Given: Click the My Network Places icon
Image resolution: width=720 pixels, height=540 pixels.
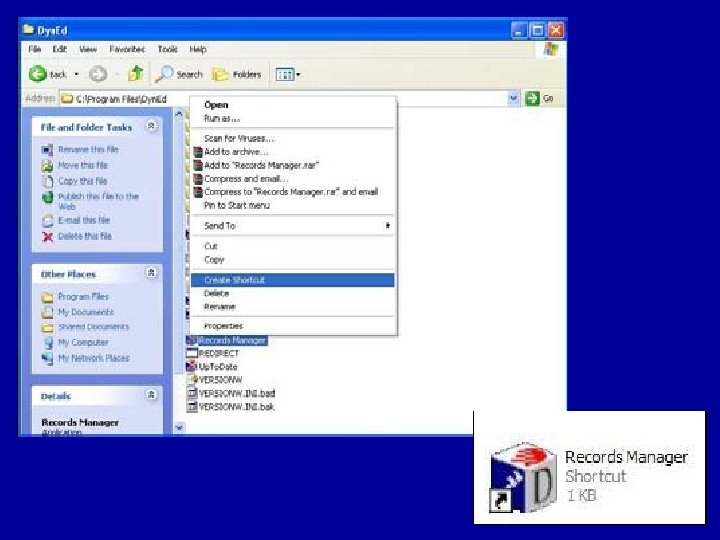Looking at the screenshot, I should (x=47, y=359).
